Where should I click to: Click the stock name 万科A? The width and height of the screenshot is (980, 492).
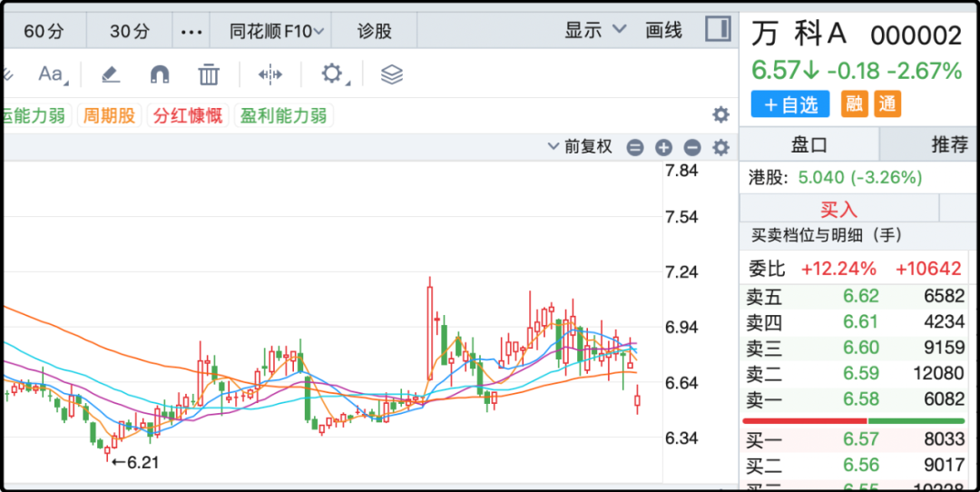[x=799, y=34]
